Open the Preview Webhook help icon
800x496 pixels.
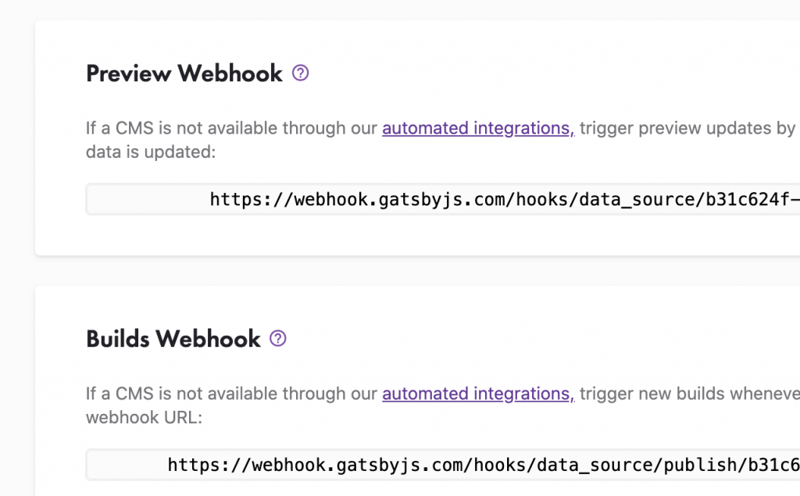tap(300, 73)
